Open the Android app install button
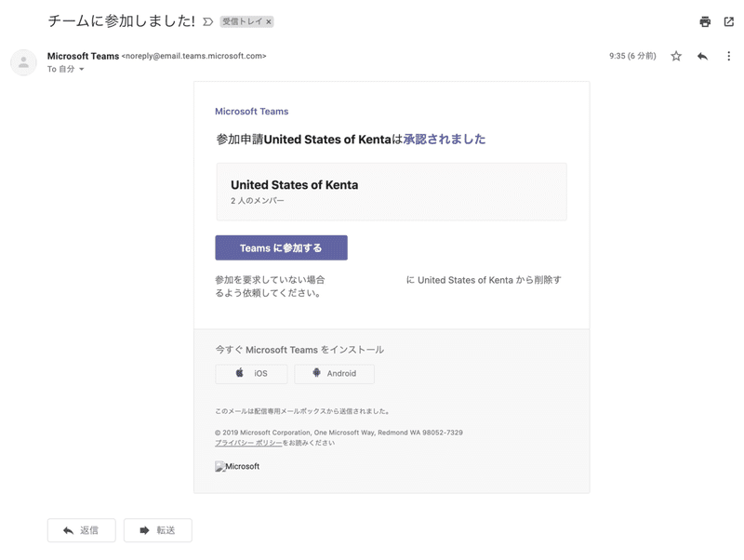Image resolution: width=744 pixels, height=560 pixels. pyautogui.click(x=334, y=373)
